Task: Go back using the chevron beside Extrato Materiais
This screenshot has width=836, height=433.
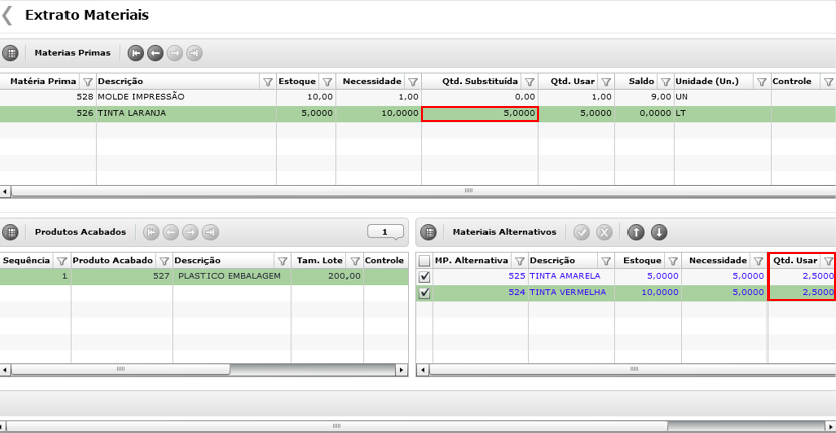Action: (6, 15)
